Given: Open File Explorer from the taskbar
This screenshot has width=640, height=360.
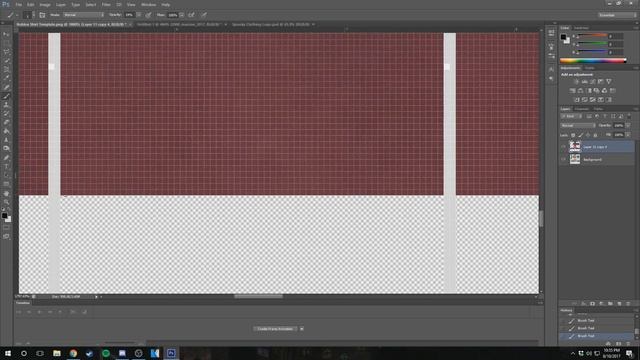Looking at the screenshot, I should coord(57,353).
